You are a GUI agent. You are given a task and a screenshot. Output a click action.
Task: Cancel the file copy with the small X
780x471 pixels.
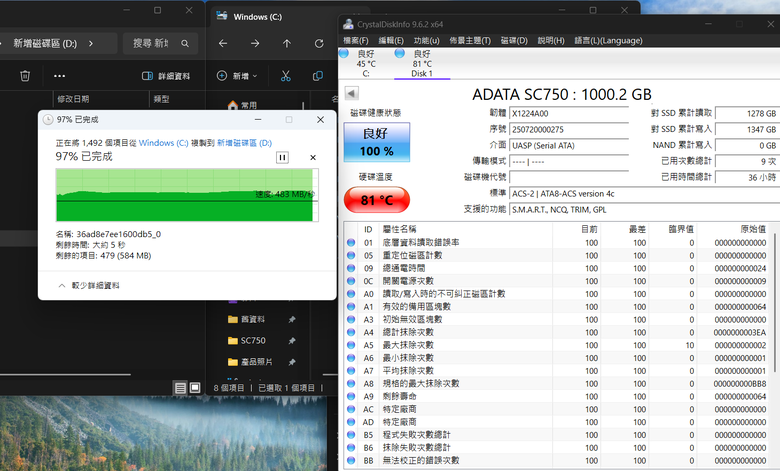point(313,158)
